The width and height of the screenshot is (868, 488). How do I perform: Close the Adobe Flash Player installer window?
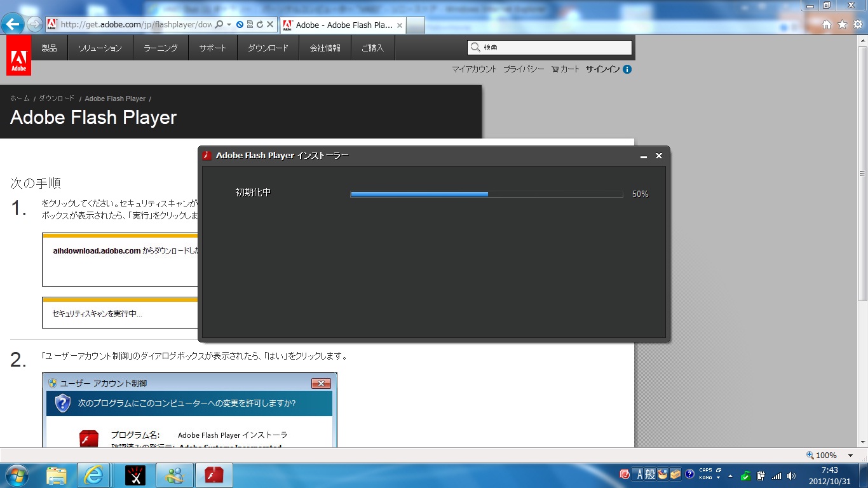point(659,156)
